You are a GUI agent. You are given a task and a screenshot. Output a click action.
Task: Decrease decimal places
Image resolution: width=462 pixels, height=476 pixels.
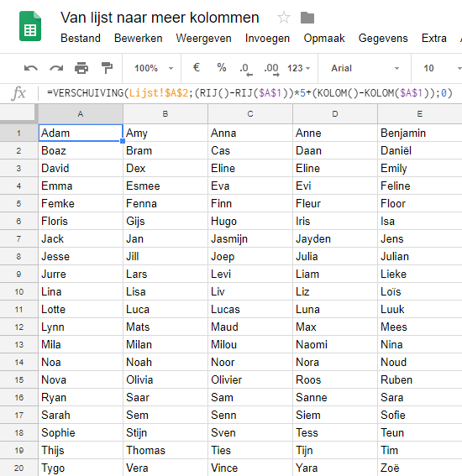coord(246,69)
